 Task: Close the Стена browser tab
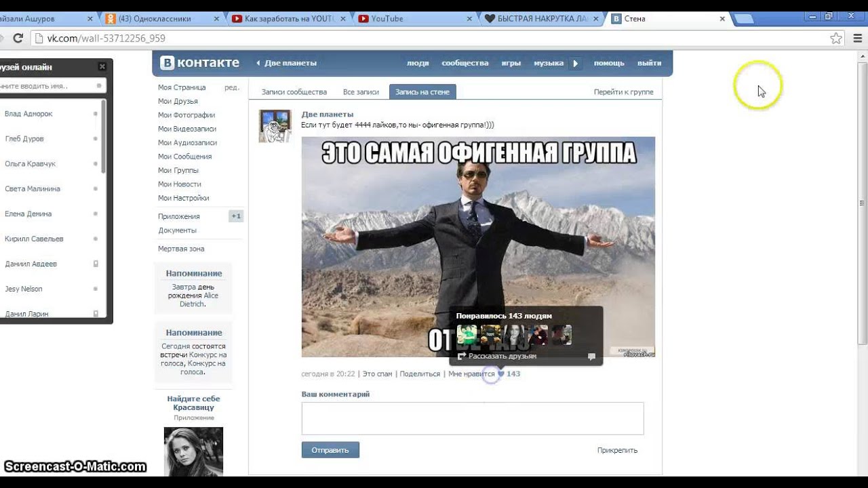pyautogui.click(x=722, y=19)
